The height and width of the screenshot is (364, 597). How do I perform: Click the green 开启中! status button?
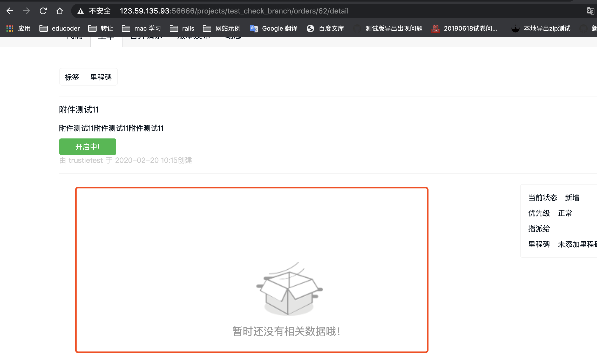tap(87, 147)
